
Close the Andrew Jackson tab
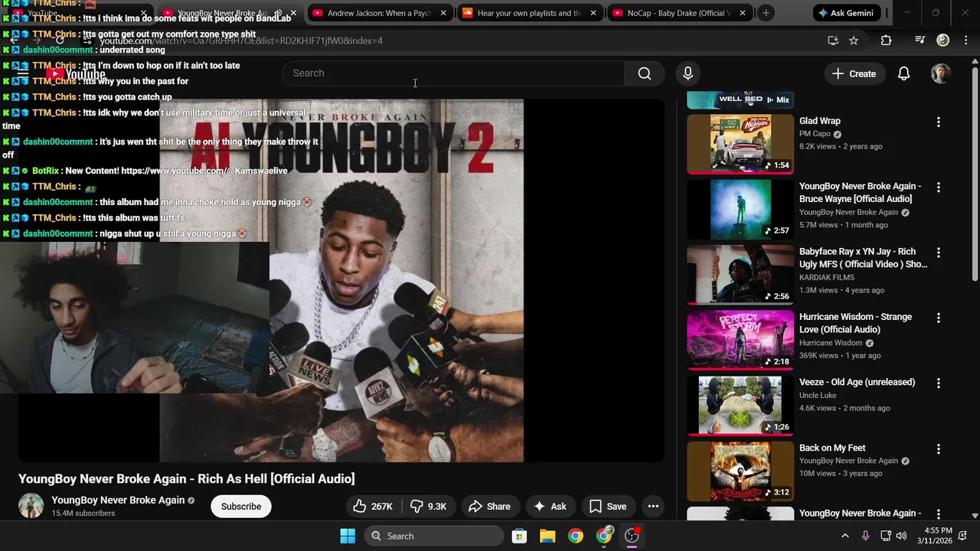click(x=443, y=13)
